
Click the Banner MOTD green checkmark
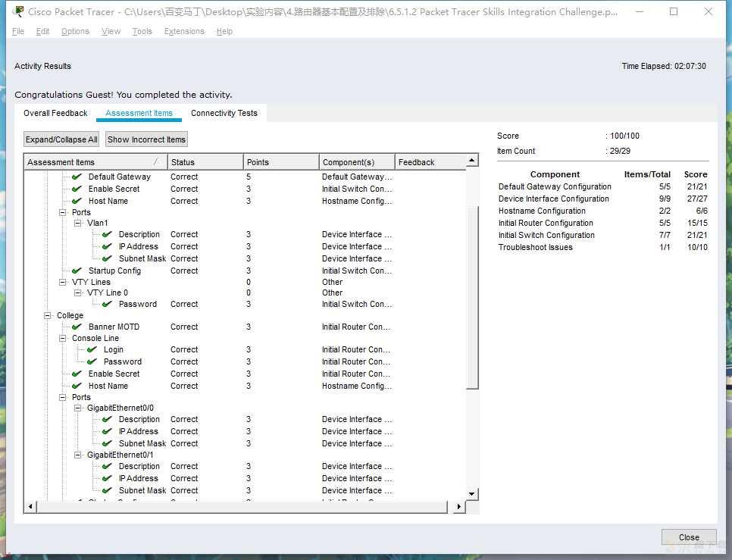pos(77,327)
